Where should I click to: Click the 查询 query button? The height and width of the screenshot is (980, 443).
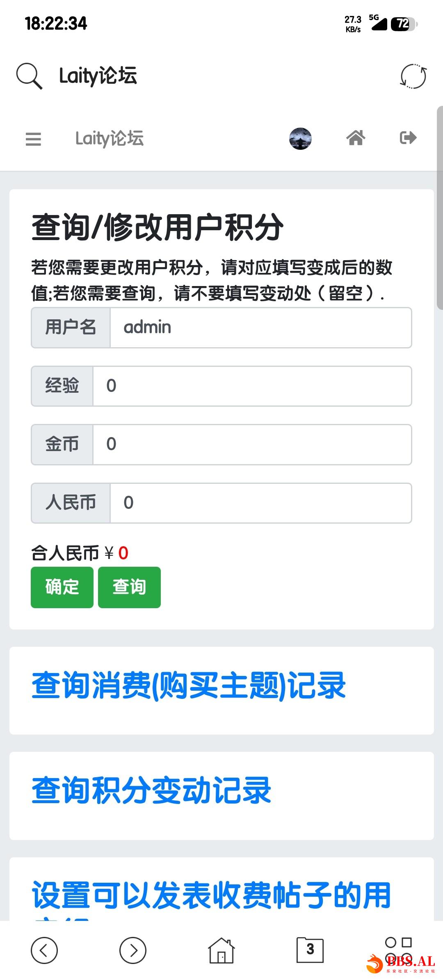[x=129, y=587]
